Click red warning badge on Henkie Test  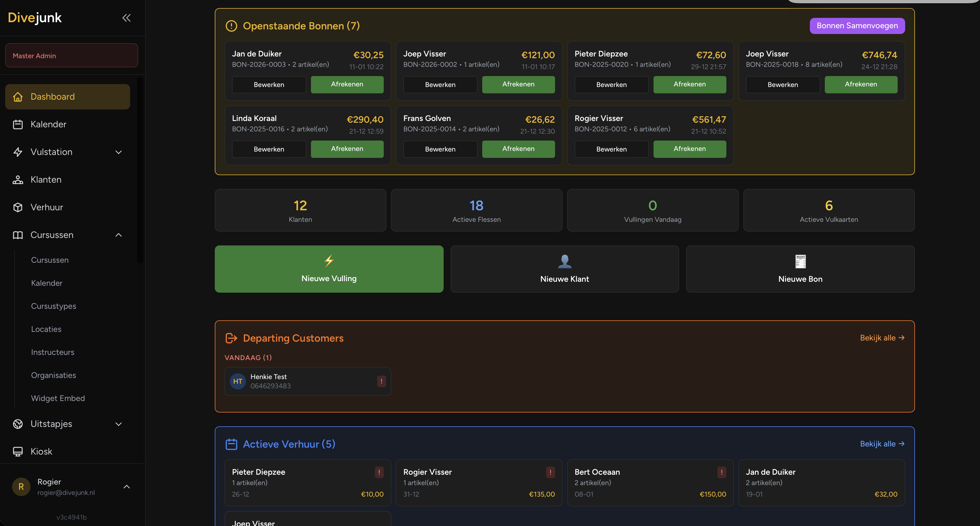click(381, 381)
